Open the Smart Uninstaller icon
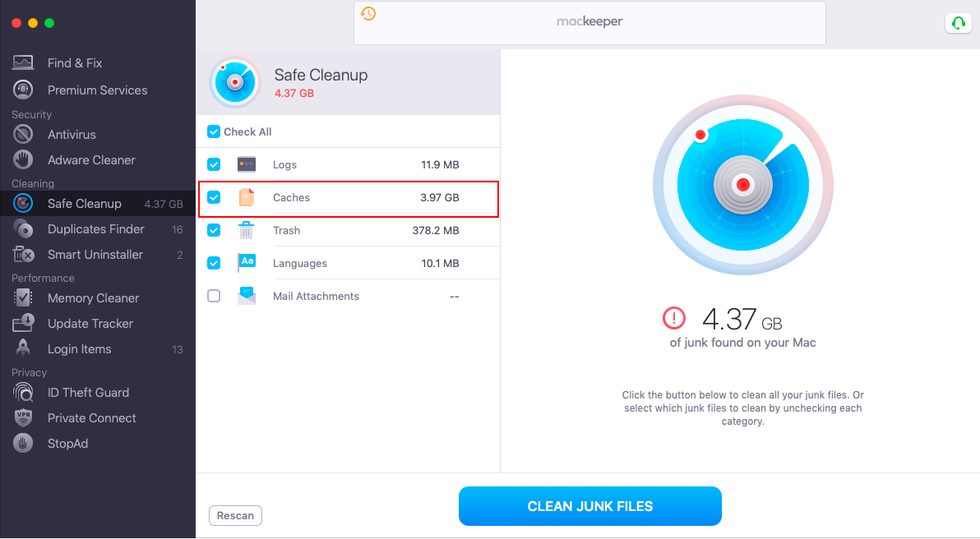This screenshot has width=980, height=539. (x=23, y=255)
